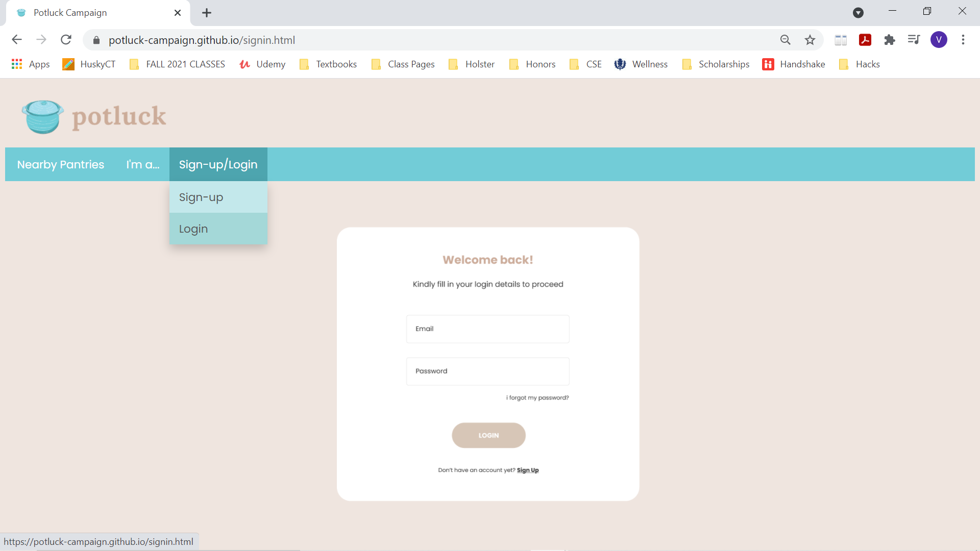The height and width of the screenshot is (551, 980).
Task: Open the Adobe Acrobat extension icon
Action: pos(865,40)
